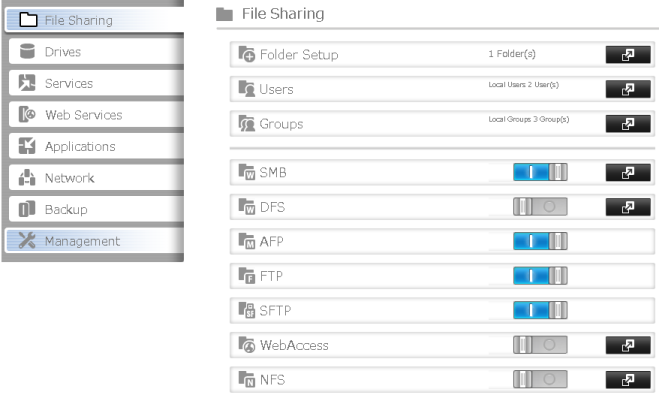
Task: Click the Drives cylinder icon
Action: 27,51
